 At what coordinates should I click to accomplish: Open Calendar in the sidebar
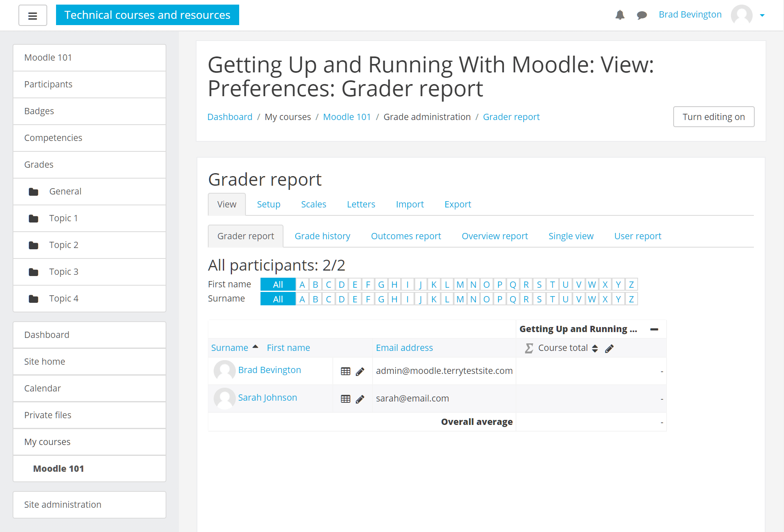89,389
